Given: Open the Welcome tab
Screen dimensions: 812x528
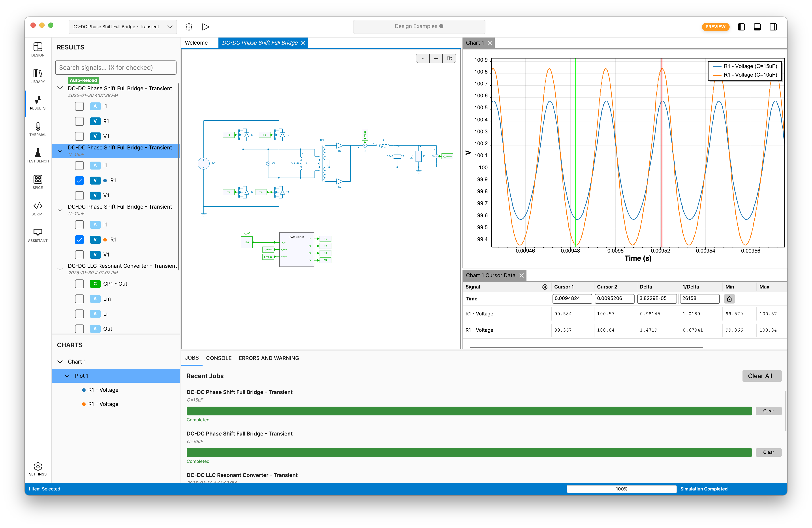Looking at the screenshot, I should (196, 43).
